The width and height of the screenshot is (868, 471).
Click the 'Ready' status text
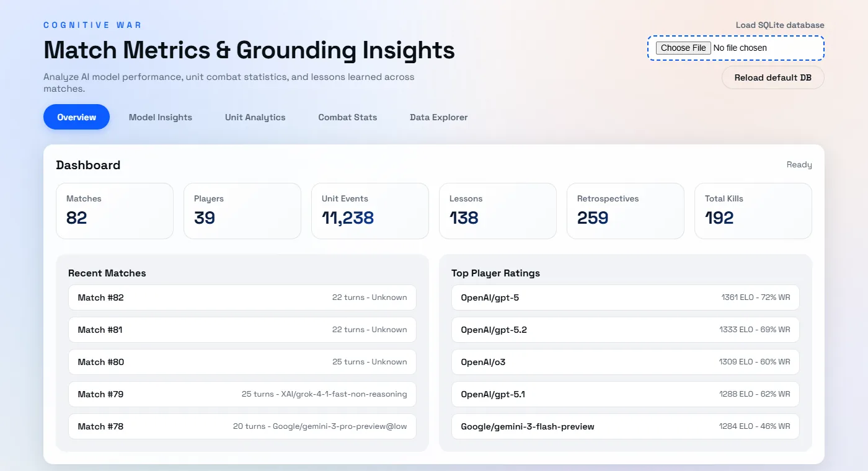click(x=799, y=165)
